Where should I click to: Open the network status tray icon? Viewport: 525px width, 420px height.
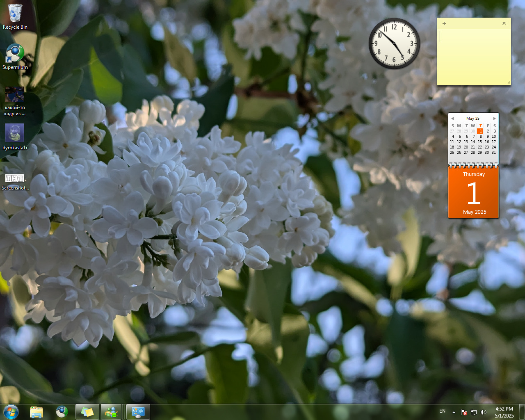[x=474, y=412]
